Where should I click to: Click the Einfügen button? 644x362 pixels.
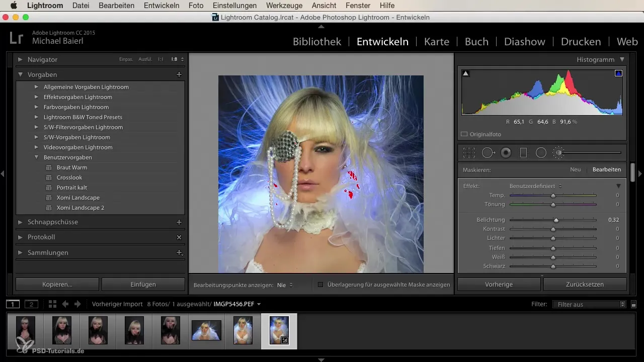(x=143, y=284)
